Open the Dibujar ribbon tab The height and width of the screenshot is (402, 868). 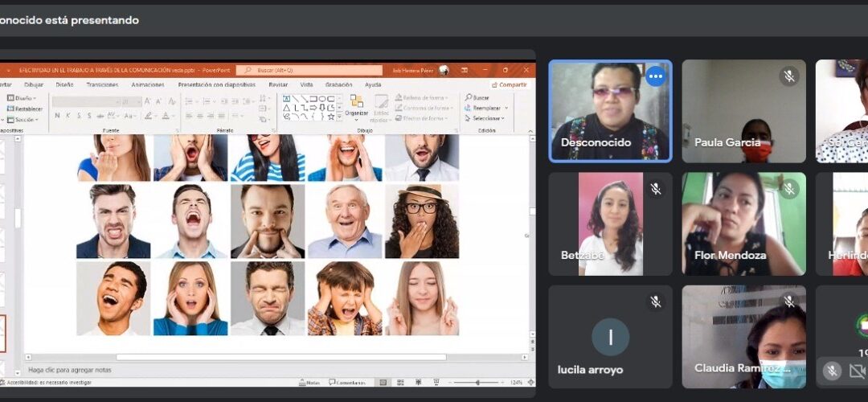click(x=34, y=84)
